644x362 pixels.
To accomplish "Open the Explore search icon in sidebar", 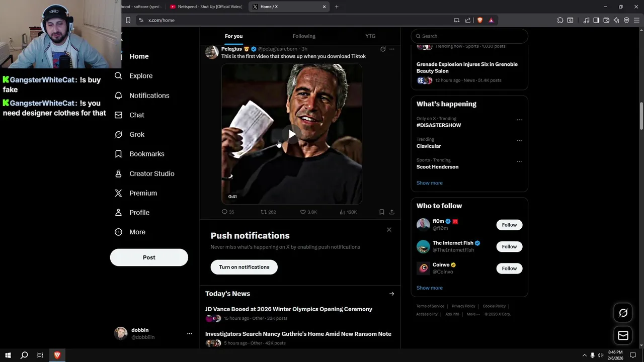I will (118, 75).
